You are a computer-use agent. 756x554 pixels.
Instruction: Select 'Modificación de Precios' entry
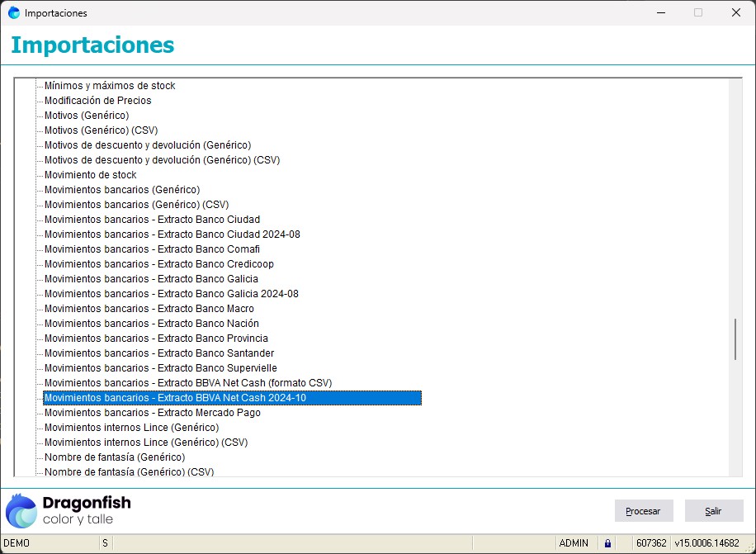[97, 101]
